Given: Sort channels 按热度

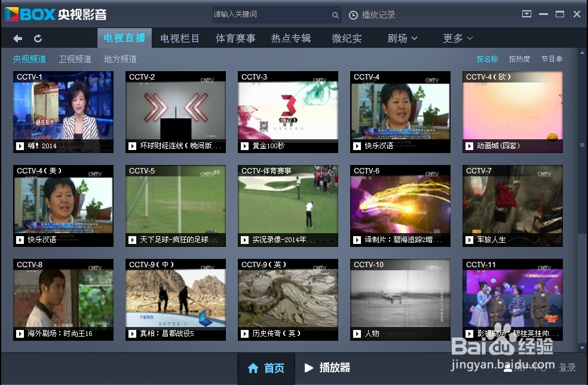Looking at the screenshot, I should pyautogui.click(x=519, y=59).
